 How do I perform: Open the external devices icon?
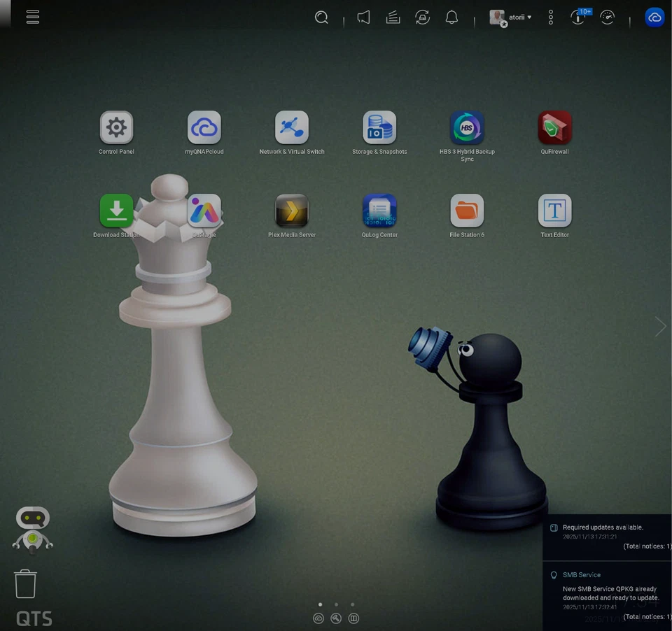pos(423,17)
